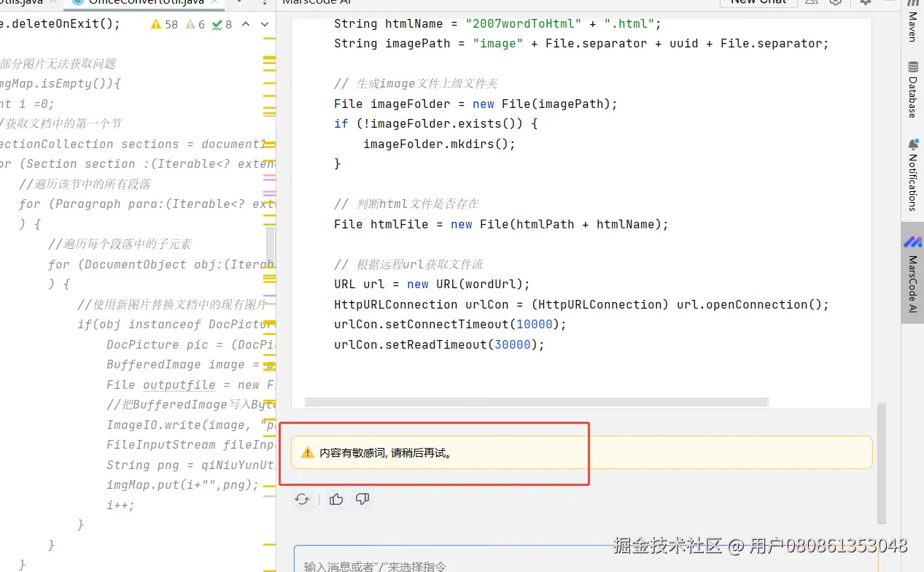Open the Notifications panel icon
924x572 pixels.
[x=912, y=168]
